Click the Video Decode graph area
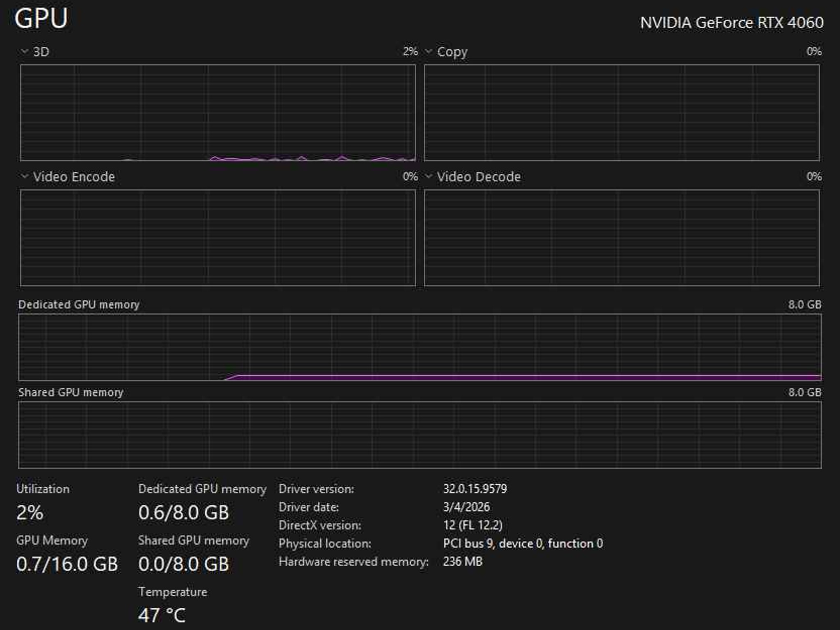Screen dimensions: 840x630 click(x=622, y=237)
